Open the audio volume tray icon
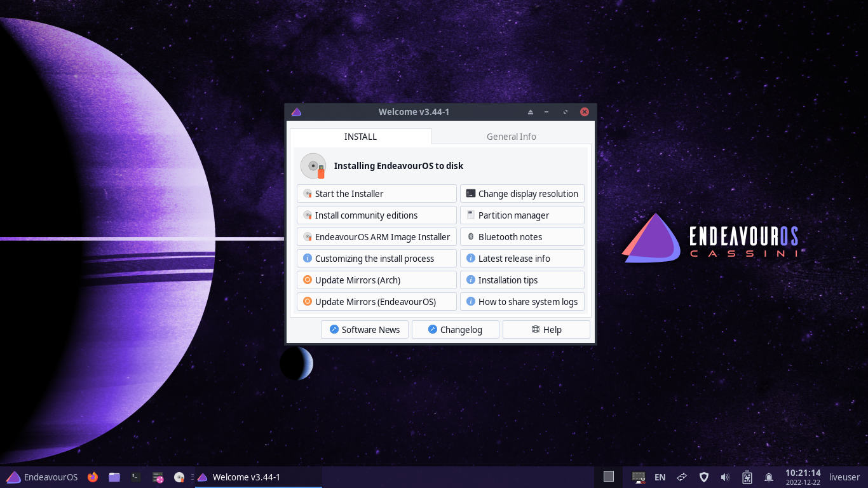Screen dimensions: 868x488 [x=726, y=477]
